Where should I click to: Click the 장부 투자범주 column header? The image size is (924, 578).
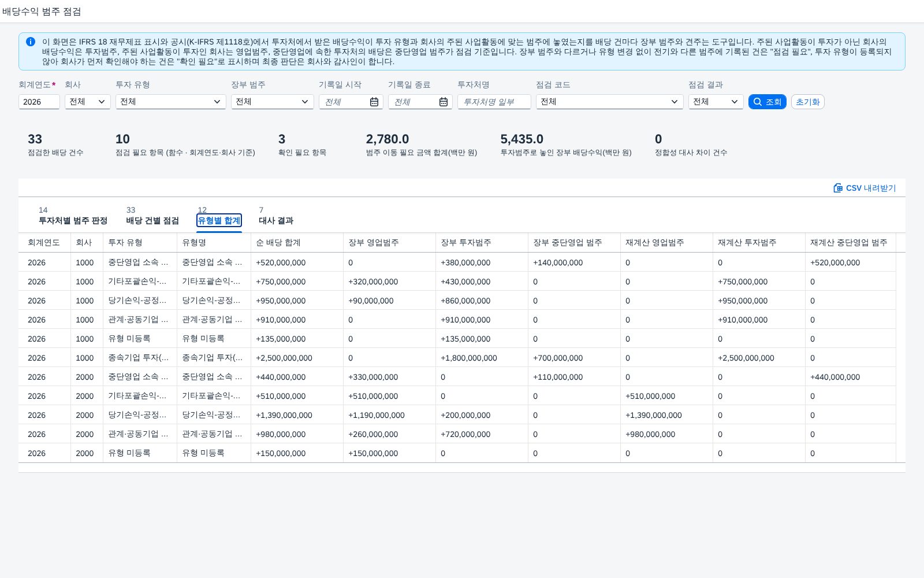point(482,243)
